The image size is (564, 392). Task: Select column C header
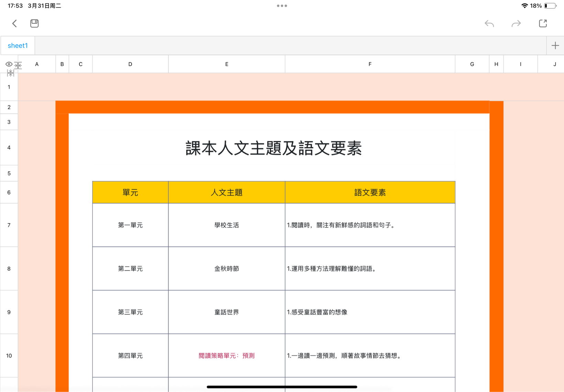(x=80, y=64)
